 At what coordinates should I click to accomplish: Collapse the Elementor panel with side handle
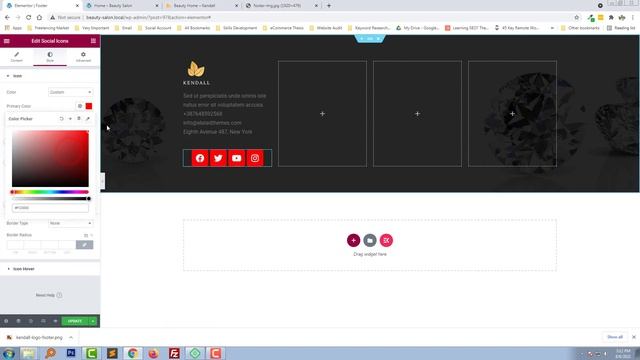pos(102,181)
